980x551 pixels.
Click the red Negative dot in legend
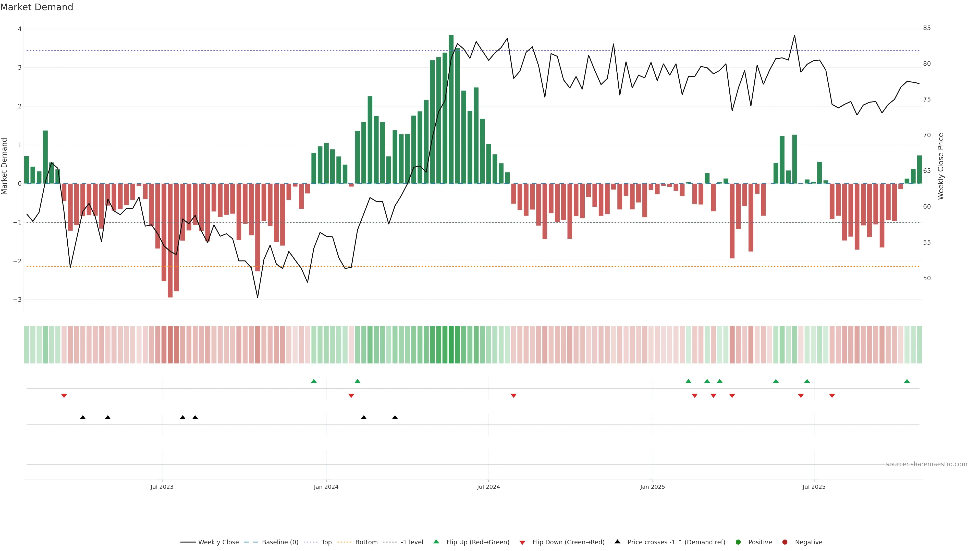pyautogui.click(x=785, y=542)
